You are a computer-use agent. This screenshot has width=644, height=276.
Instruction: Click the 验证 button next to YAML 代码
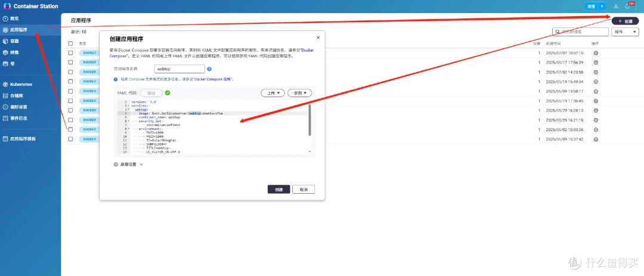(x=151, y=93)
